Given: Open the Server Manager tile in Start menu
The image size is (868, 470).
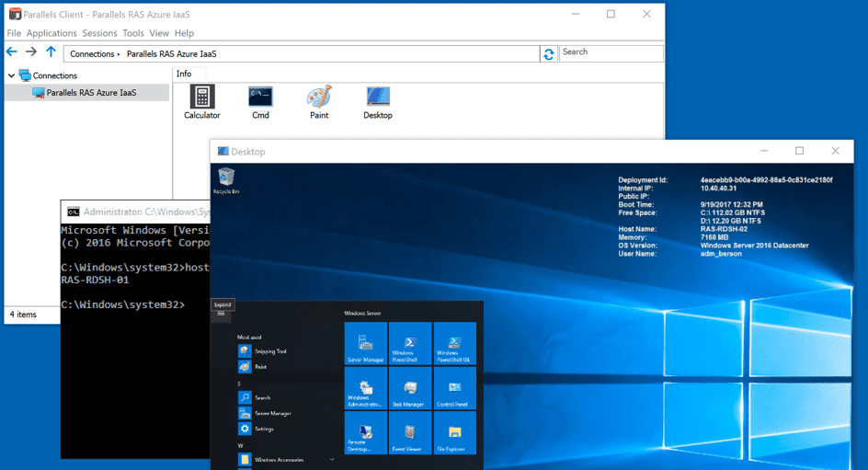Looking at the screenshot, I should [365, 343].
